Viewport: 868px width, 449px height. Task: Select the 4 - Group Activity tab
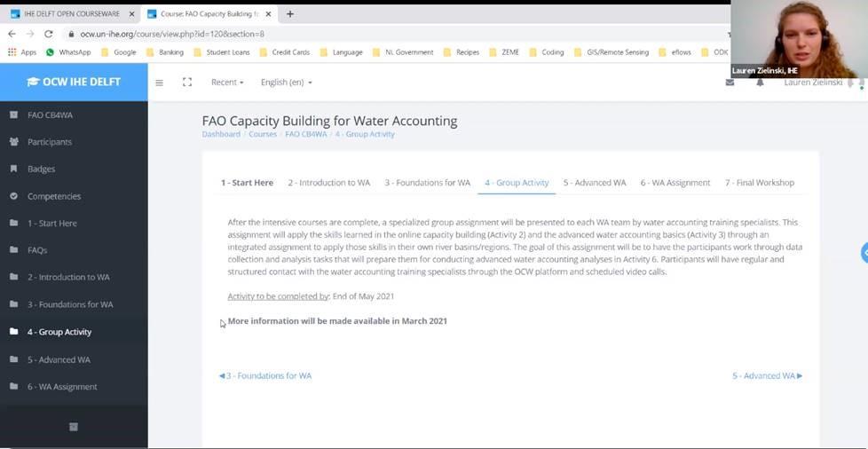click(517, 183)
